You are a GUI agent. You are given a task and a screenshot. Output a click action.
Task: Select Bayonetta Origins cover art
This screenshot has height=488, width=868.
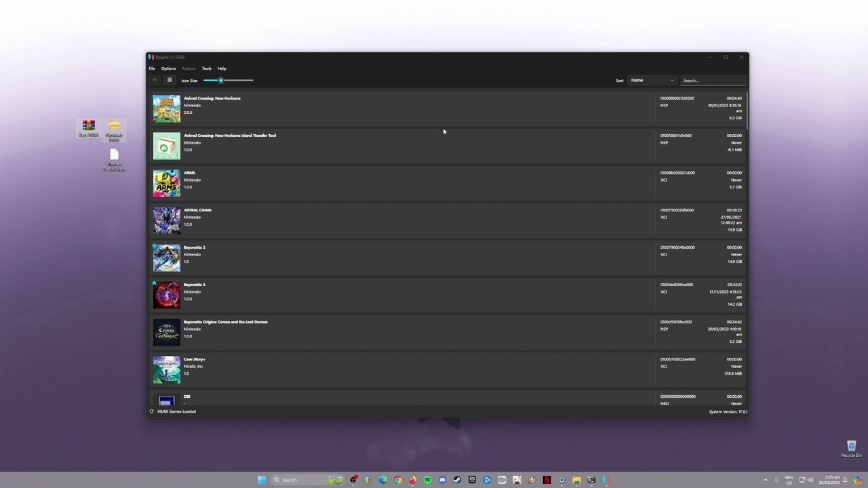(x=166, y=332)
